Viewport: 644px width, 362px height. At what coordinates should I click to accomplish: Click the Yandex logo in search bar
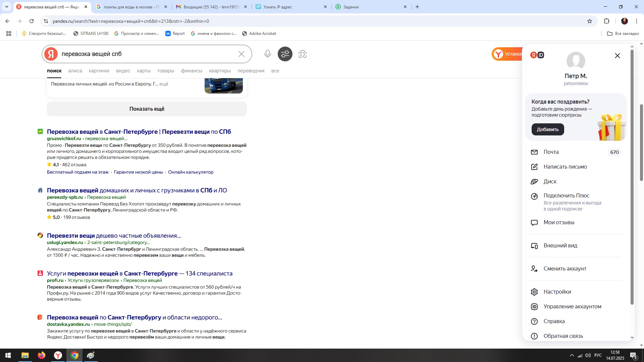pos(51,54)
